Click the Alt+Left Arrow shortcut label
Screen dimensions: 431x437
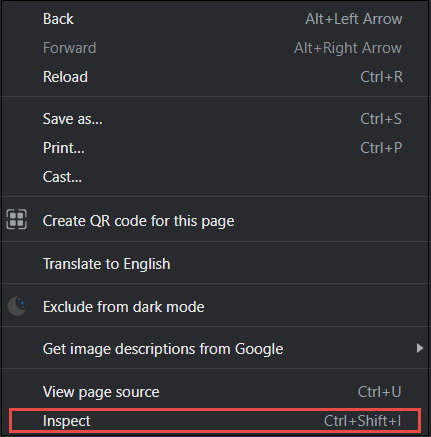[354, 19]
